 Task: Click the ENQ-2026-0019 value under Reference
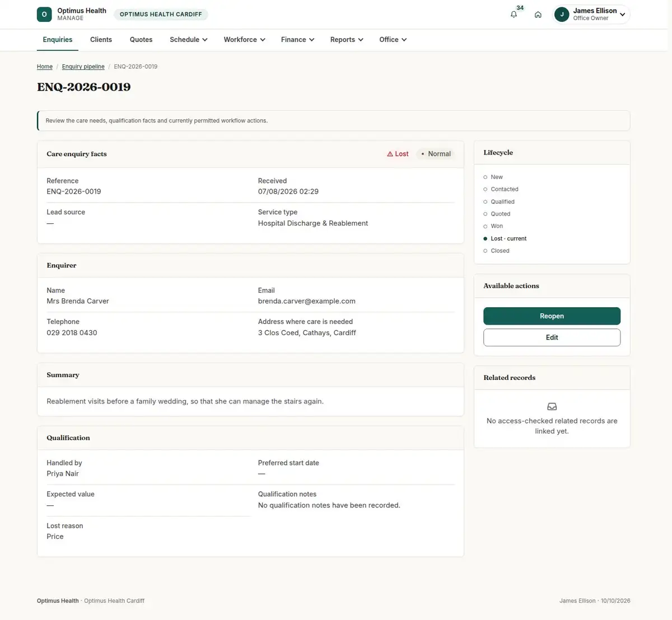(74, 191)
